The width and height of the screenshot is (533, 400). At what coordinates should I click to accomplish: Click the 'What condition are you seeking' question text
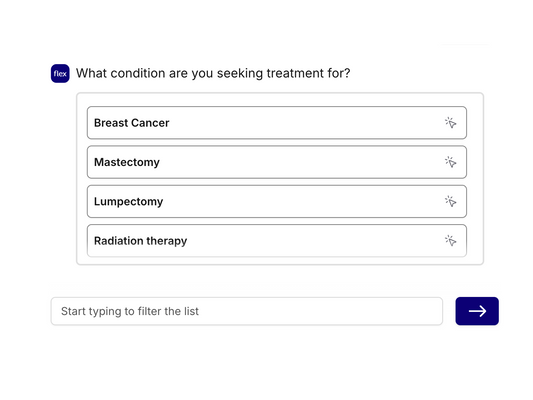coord(213,73)
